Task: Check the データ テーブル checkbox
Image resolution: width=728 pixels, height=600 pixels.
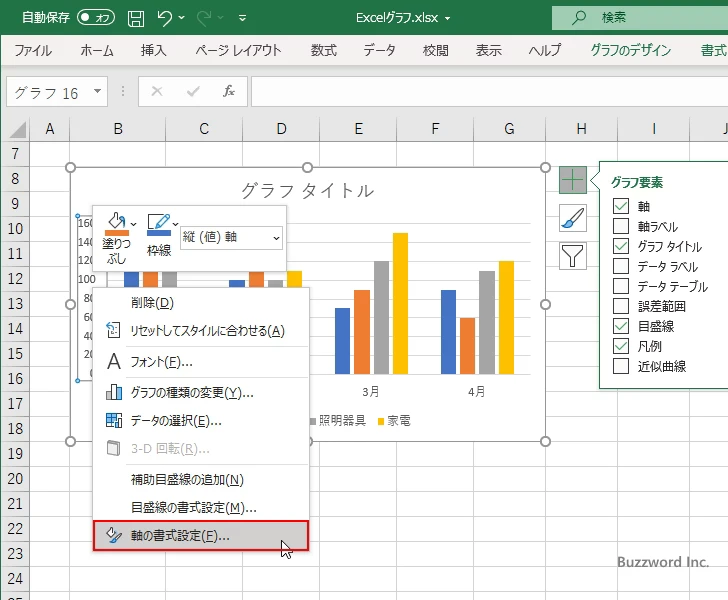Action: (621, 286)
